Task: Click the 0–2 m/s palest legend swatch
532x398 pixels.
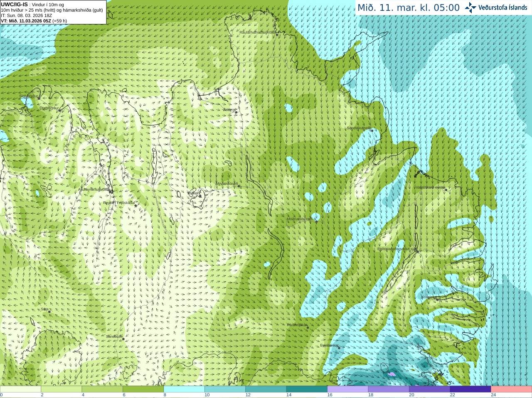Action: pos(20,389)
